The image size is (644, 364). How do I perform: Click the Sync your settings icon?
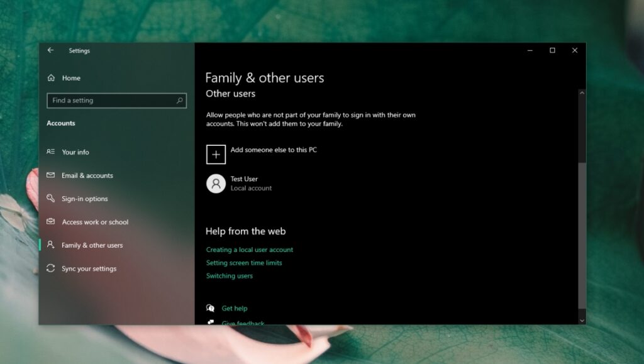[x=52, y=268]
